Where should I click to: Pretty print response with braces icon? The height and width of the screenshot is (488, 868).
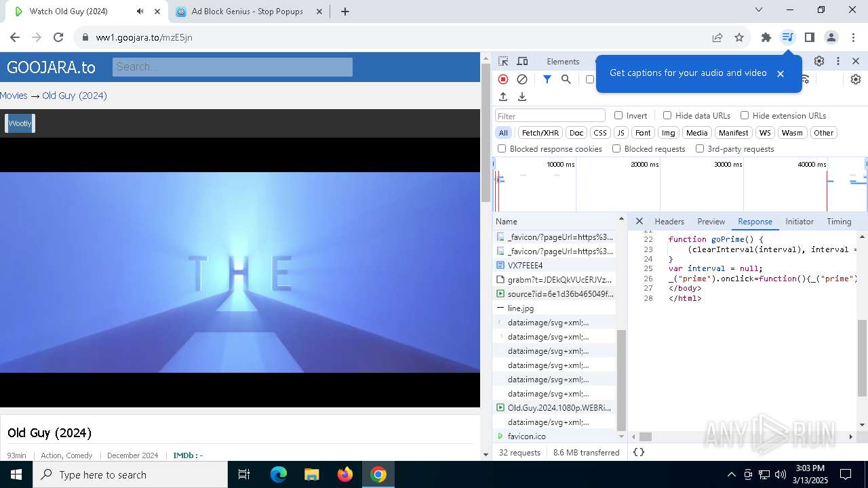coord(639,452)
